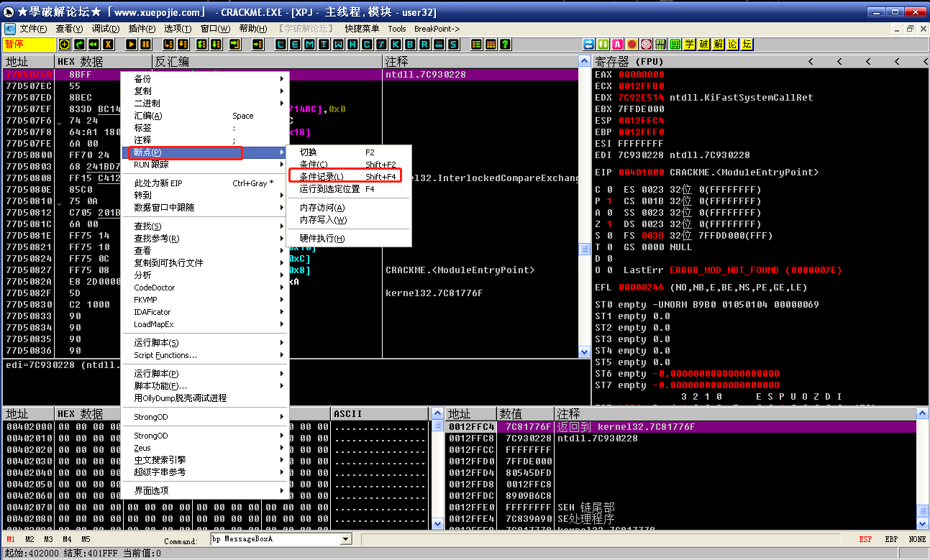Open Breakpoints window with the B icon
930x560 pixels.
[409, 44]
